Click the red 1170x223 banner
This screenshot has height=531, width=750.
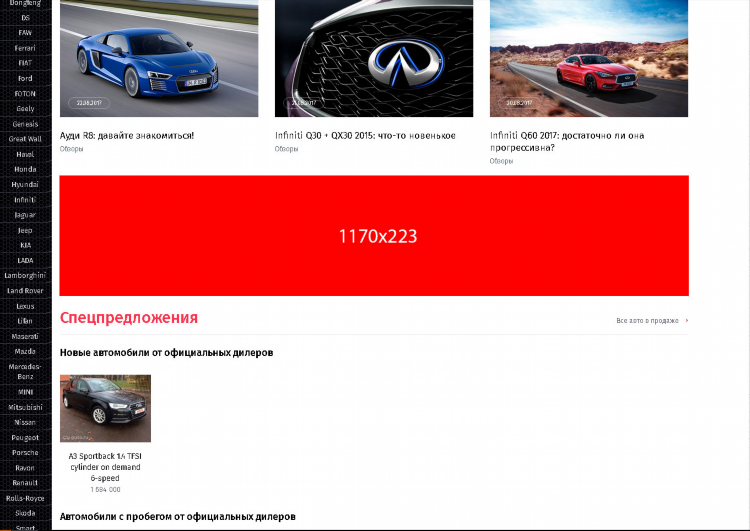[x=374, y=236]
